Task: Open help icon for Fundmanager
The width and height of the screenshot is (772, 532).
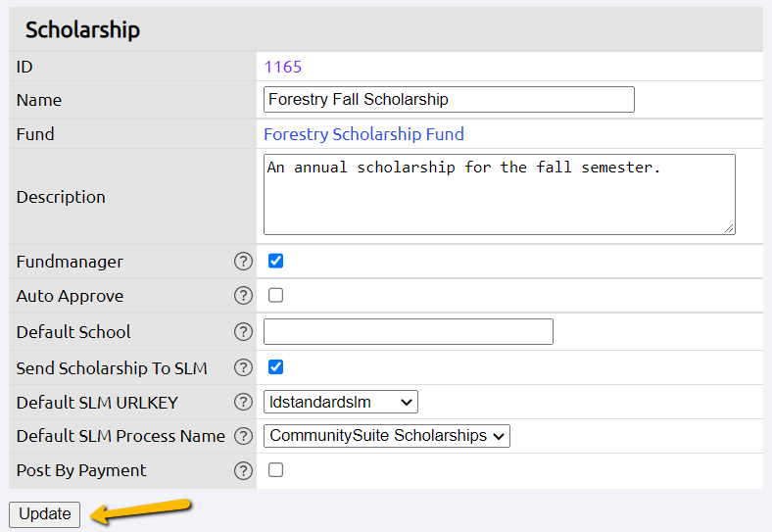Action: coord(243,262)
